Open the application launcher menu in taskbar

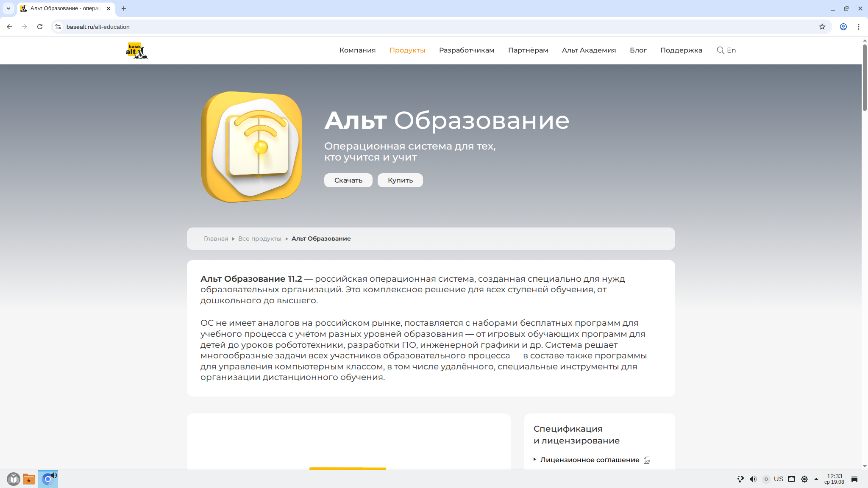pyautogui.click(x=14, y=479)
